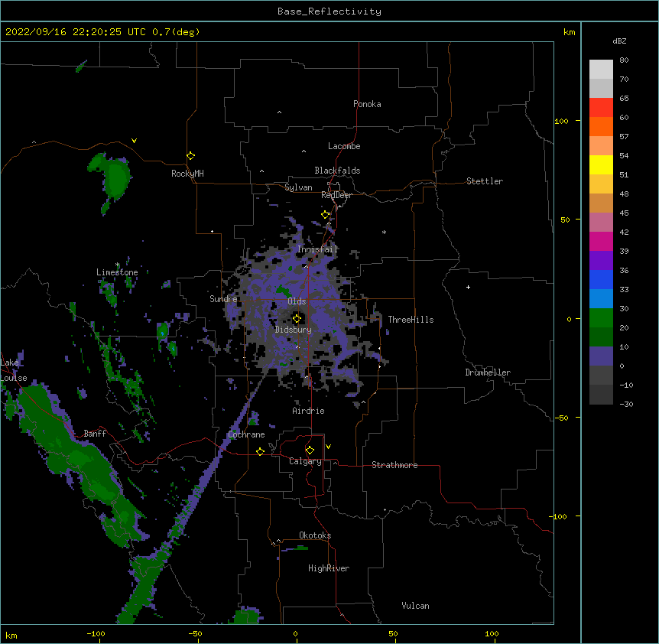The image size is (659, 644).
Task: Click the Okotoks label
Action: pyautogui.click(x=315, y=535)
